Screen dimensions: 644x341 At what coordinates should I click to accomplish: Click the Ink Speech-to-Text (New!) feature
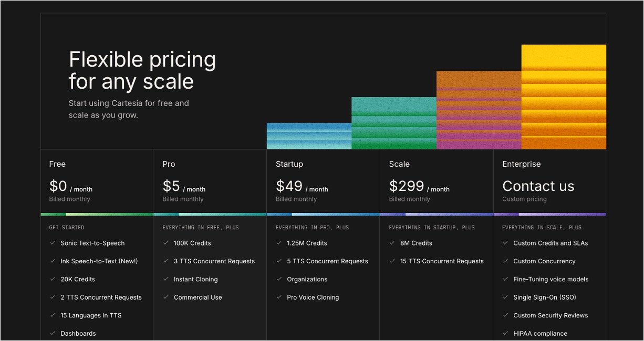coord(99,261)
